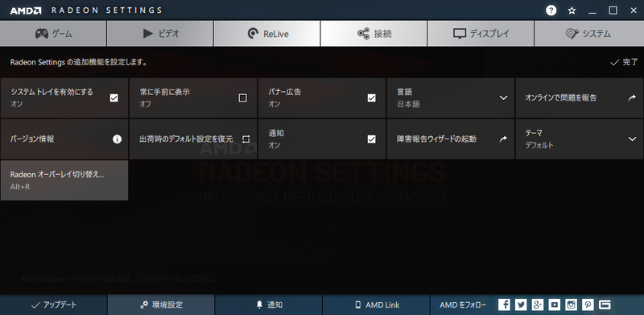Click share arrow on オンラインで問題を報告
This screenshot has width=644, height=315.
click(x=632, y=97)
